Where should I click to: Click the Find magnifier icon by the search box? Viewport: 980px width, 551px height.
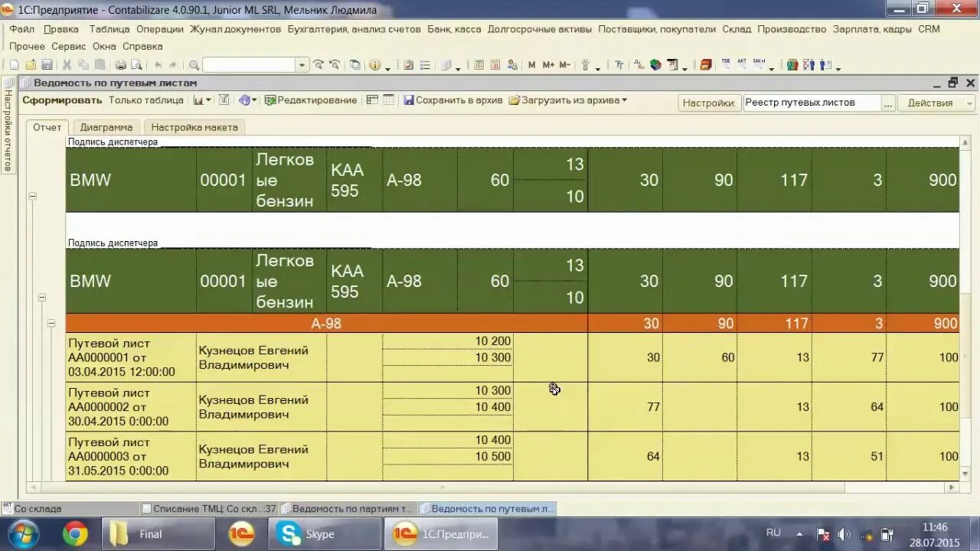click(194, 65)
